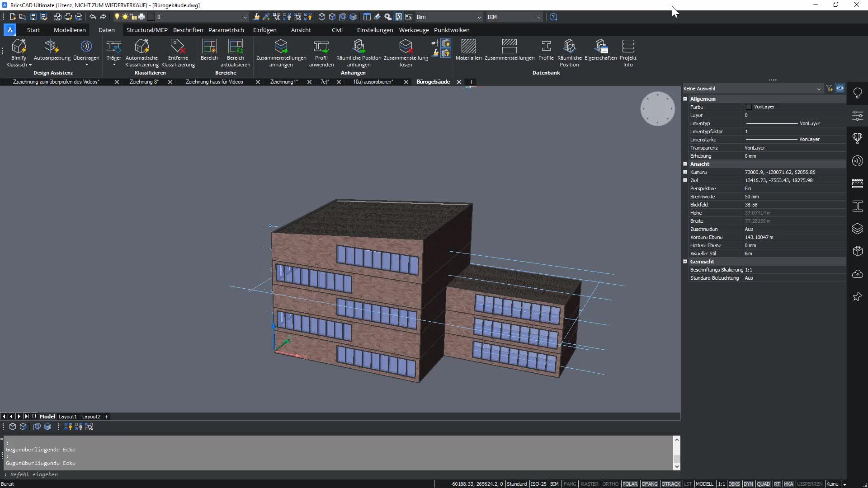Open the Materialien database
Image resolution: width=868 pixels, height=488 pixels.
click(x=468, y=50)
